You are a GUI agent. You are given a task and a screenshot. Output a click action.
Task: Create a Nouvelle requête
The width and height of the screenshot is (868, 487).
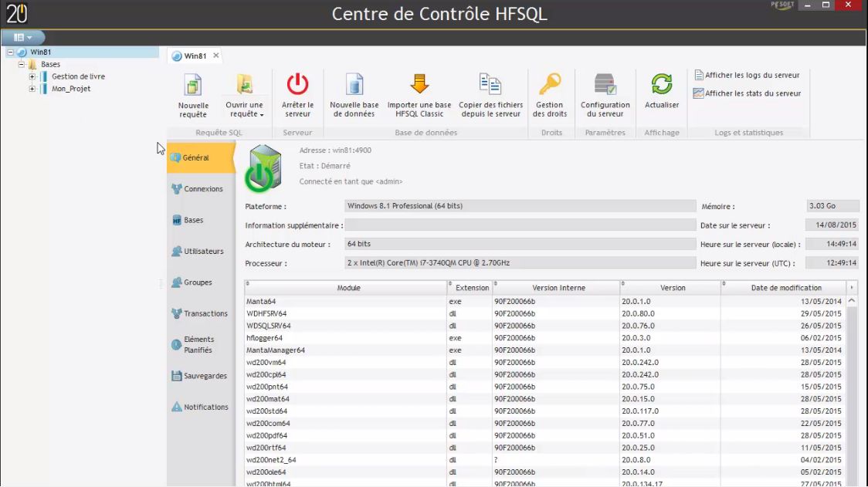192,95
